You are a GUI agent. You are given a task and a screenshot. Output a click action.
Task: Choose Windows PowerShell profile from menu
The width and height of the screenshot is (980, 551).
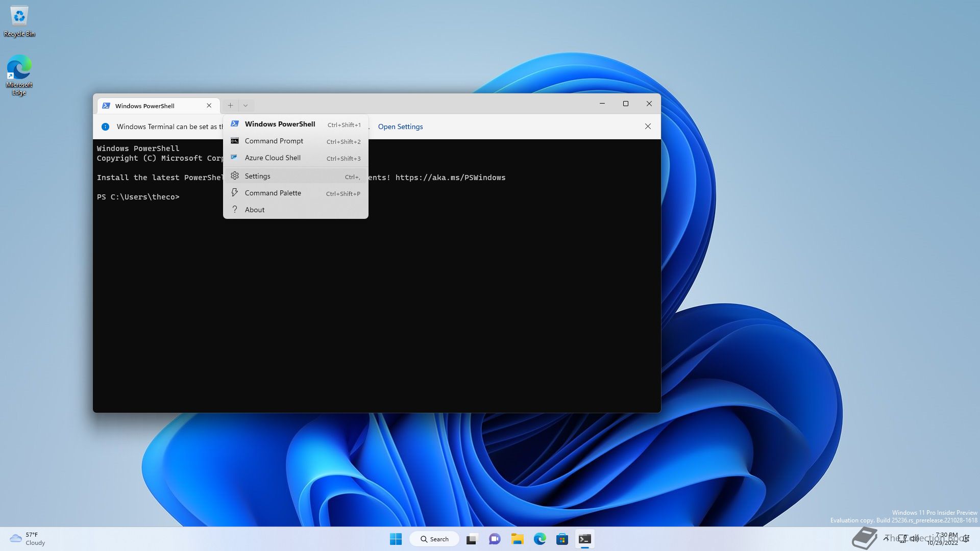click(296, 124)
